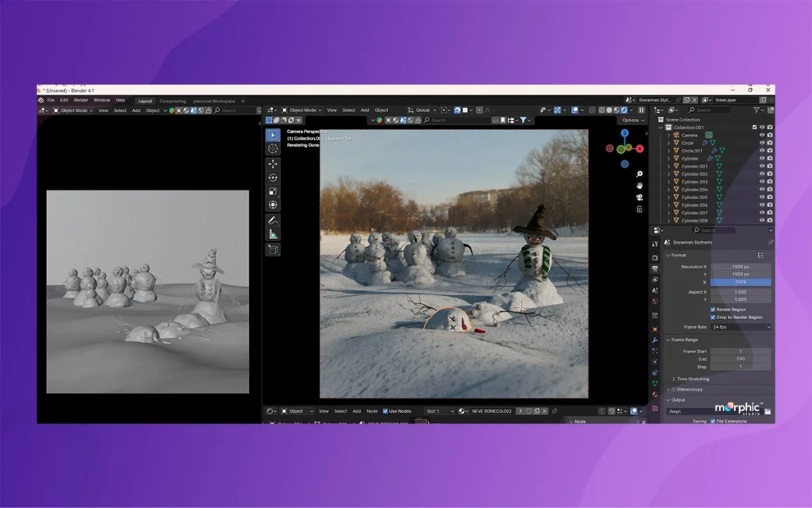Uncheck the Render Region checkbox
Screen dimensions: 812x508
713,310
